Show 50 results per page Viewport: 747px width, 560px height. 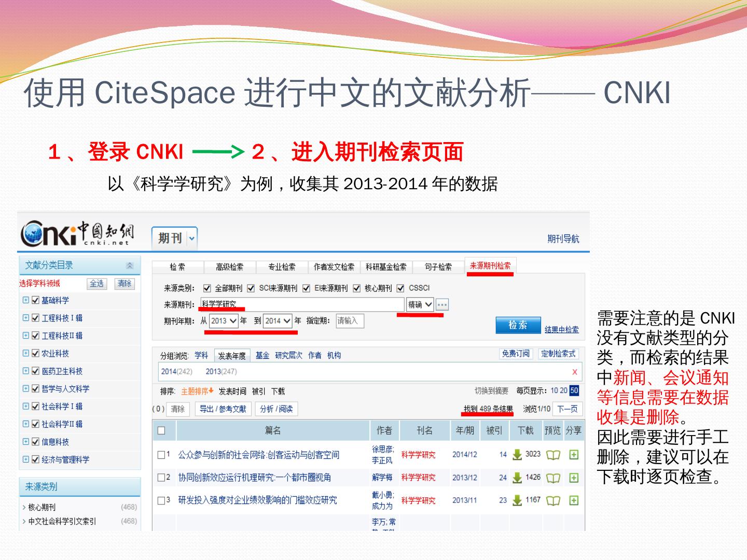pyautogui.click(x=574, y=390)
